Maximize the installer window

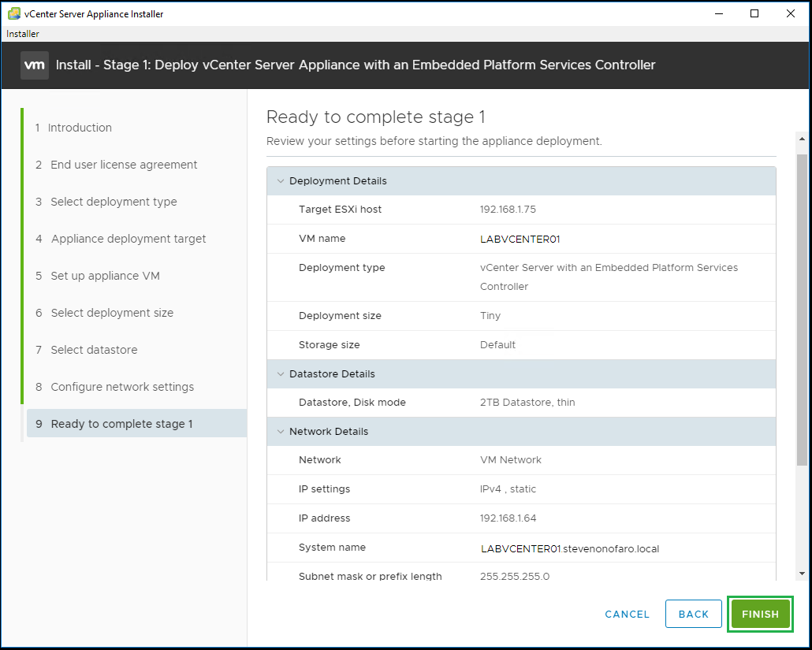[x=754, y=13]
